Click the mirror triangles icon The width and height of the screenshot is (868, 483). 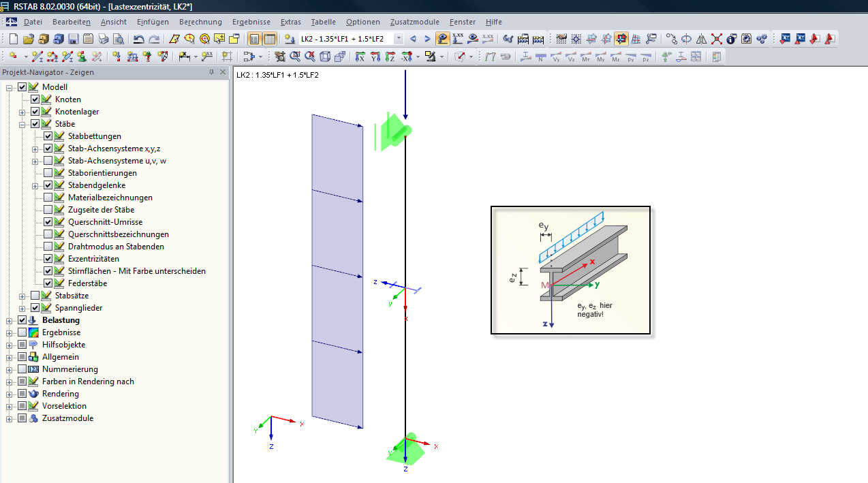point(702,39)
